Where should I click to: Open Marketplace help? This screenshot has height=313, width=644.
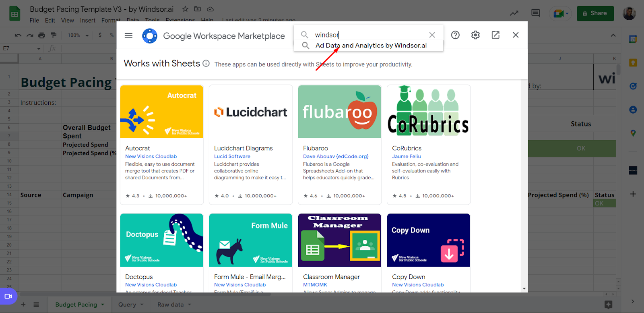point(455,35)
